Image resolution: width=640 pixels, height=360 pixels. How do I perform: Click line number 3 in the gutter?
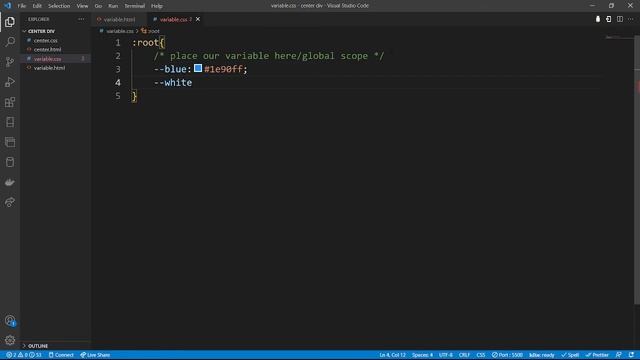click(118, 69)
